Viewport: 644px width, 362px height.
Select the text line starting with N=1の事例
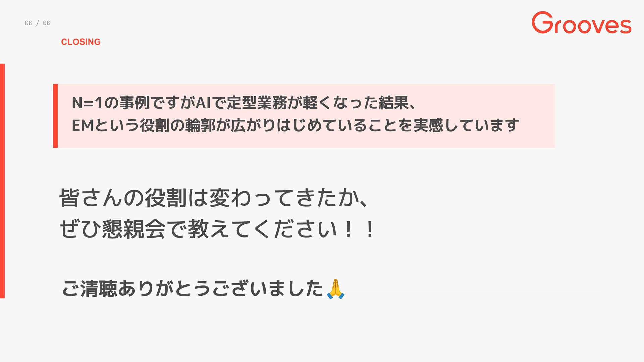tap(244, 103)
